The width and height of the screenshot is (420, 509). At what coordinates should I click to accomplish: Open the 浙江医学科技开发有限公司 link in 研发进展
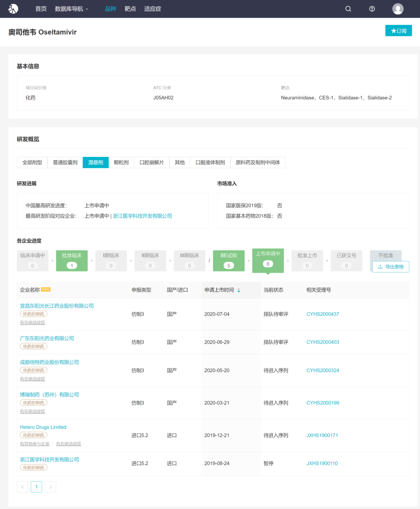[x=142, y=216]
